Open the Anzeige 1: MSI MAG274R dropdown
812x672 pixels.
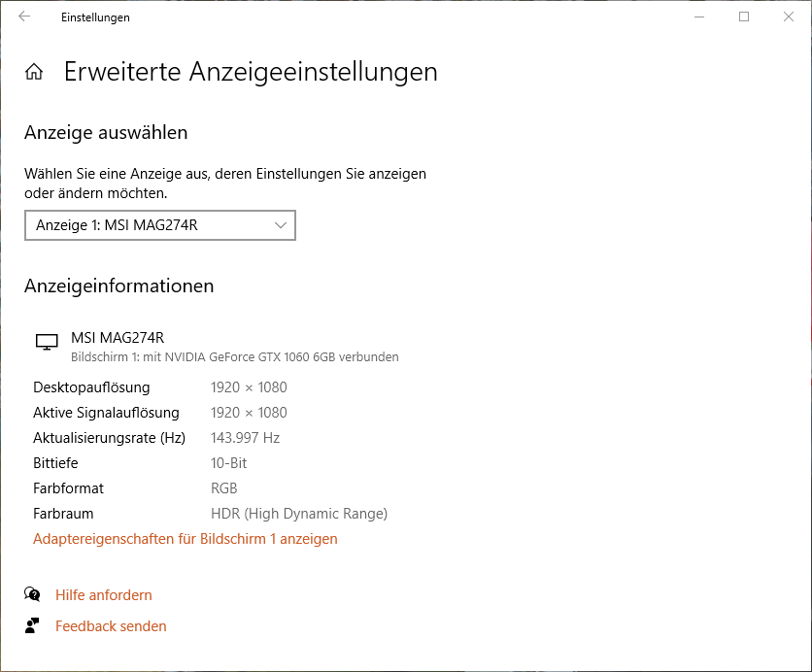pos(160,225)
